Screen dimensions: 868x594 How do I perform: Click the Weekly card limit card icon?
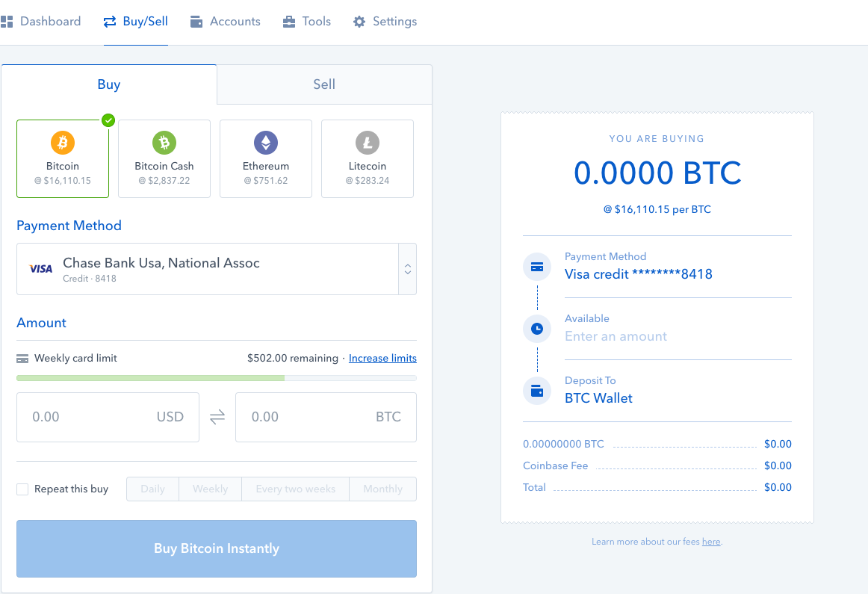pos(22,359)
